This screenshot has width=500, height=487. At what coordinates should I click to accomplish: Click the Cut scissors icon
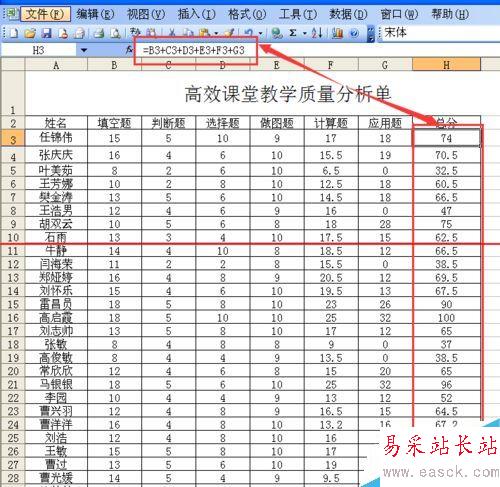pos(172,33)
